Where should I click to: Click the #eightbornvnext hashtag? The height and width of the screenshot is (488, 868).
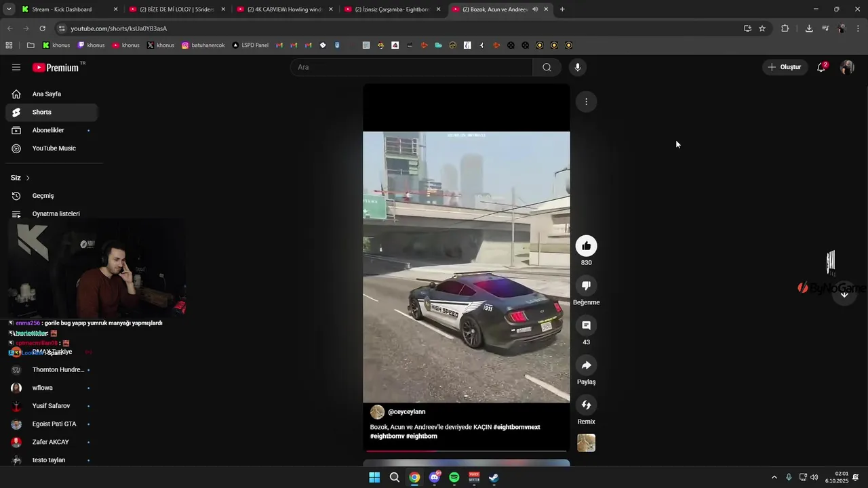pyautogui.click(x=517, y=427)
